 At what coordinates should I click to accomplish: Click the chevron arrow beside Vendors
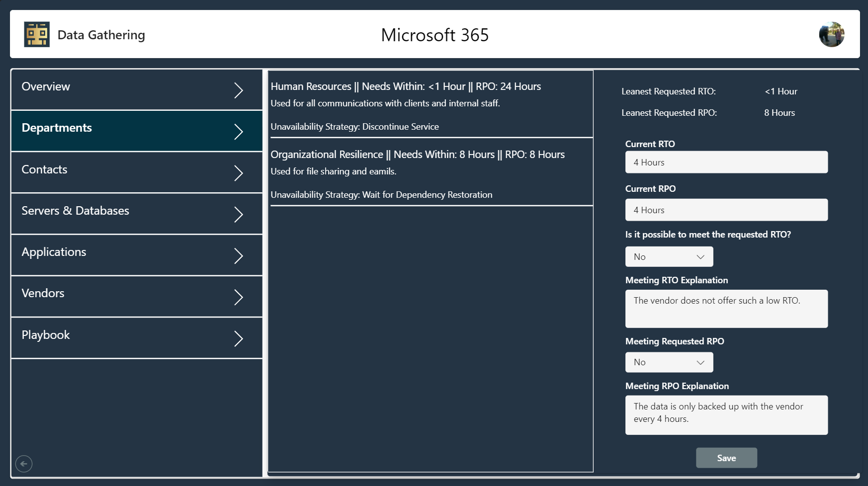pyautogui.click(x=239, y=297)
